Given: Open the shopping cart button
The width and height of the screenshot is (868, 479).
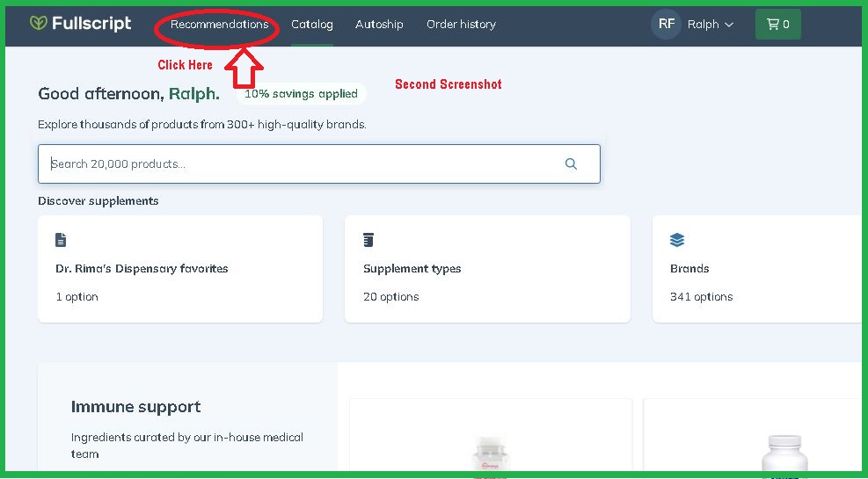Looking at the screenshot, I should pos(777,25).
